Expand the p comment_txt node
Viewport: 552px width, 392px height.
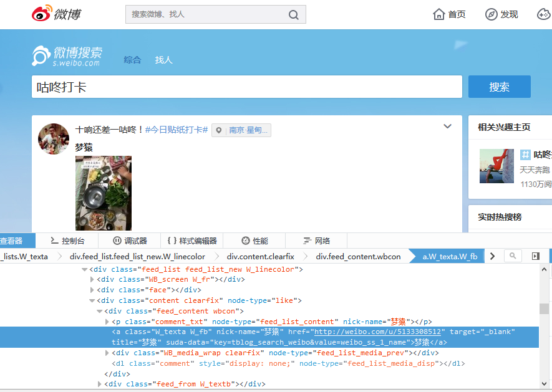(x=107, y=322)
